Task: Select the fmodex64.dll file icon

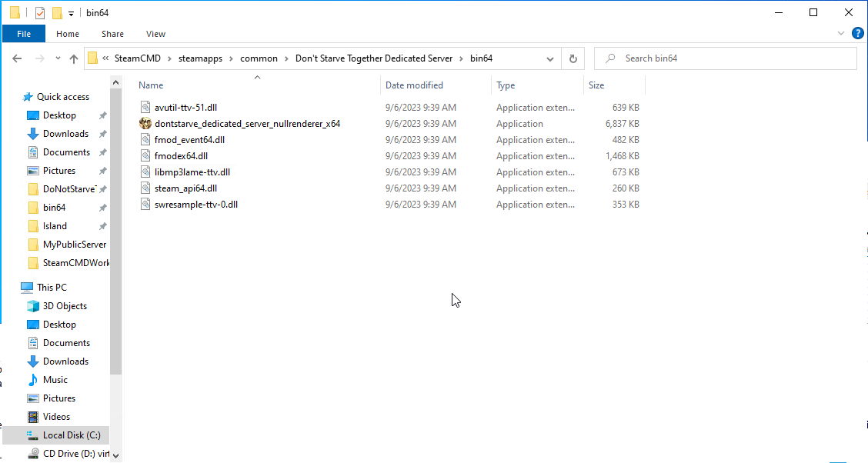Action: [145, 155]
